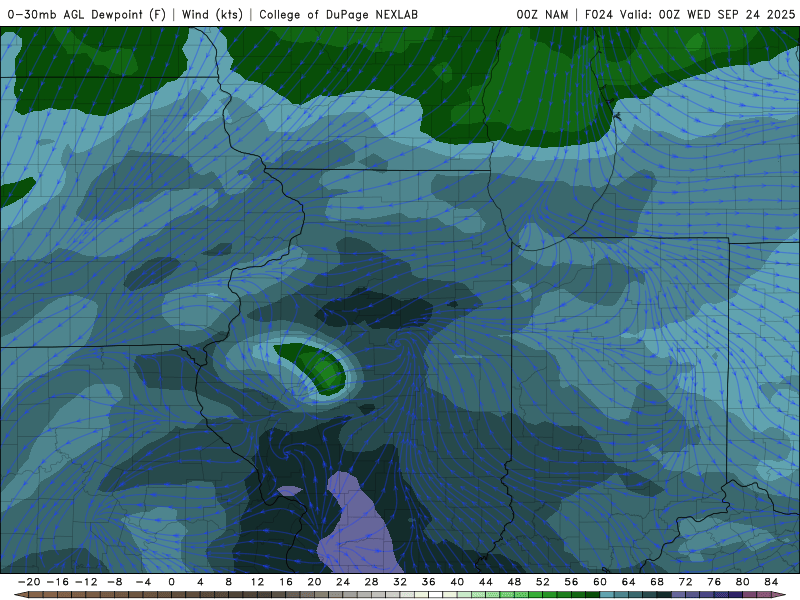Click the 44 value on the color scale
Screen dimensions: 800x600
point(486,582)
